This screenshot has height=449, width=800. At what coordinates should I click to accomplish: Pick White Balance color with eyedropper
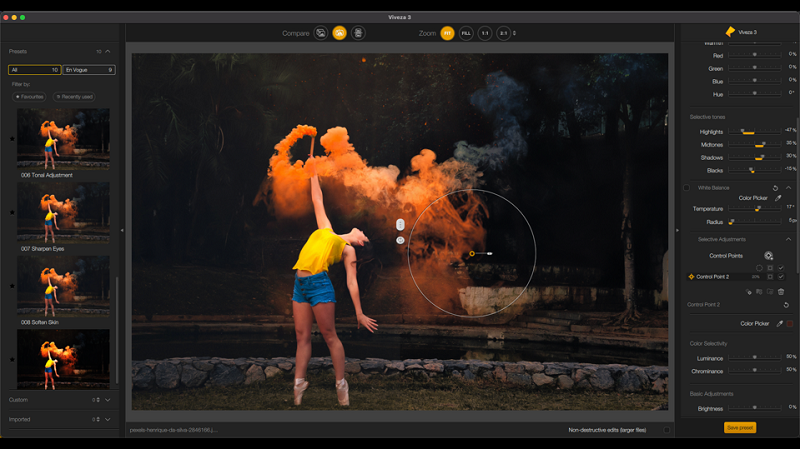(x=778, y=198)
